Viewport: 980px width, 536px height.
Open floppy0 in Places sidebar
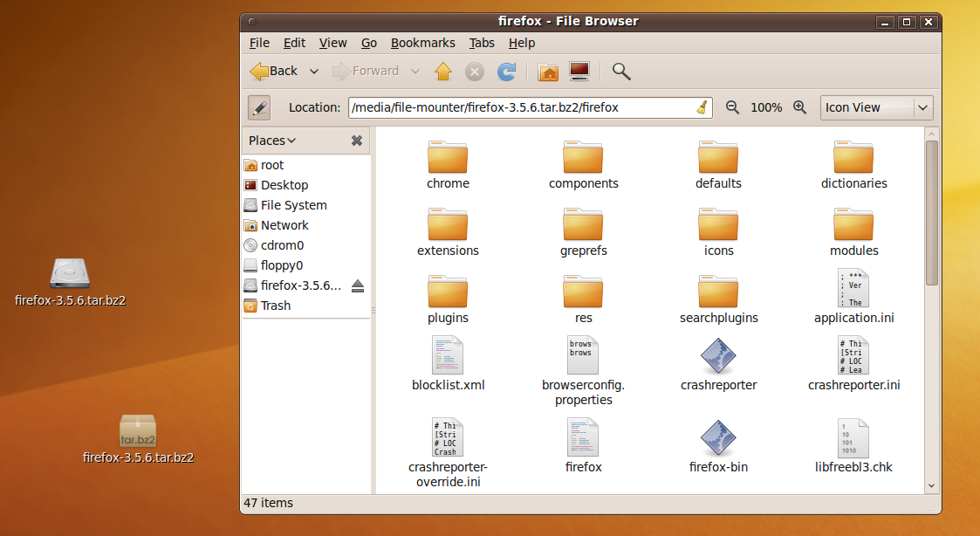click(306, 265)
